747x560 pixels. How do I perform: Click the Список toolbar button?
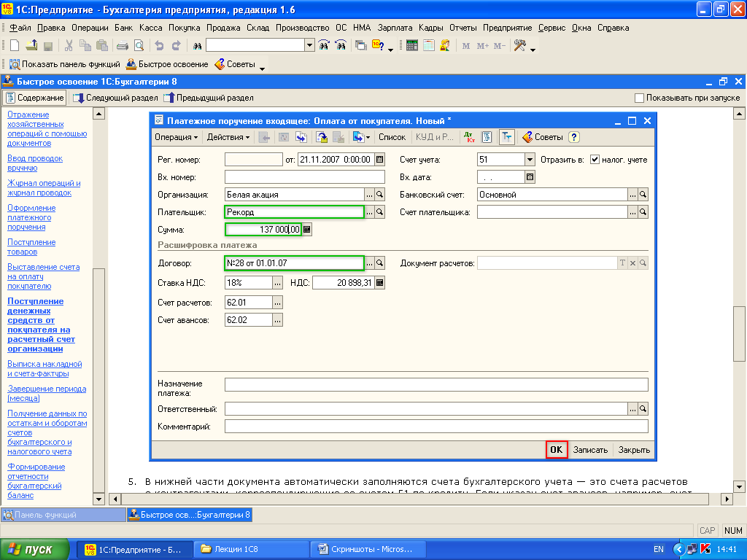click(392, 137)
